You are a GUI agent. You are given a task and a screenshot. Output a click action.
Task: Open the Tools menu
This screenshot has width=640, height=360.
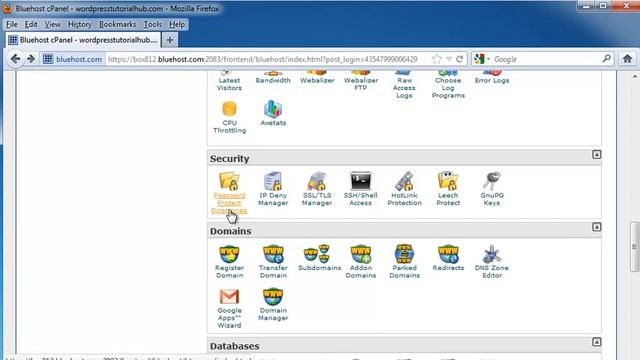click(153, 24)
